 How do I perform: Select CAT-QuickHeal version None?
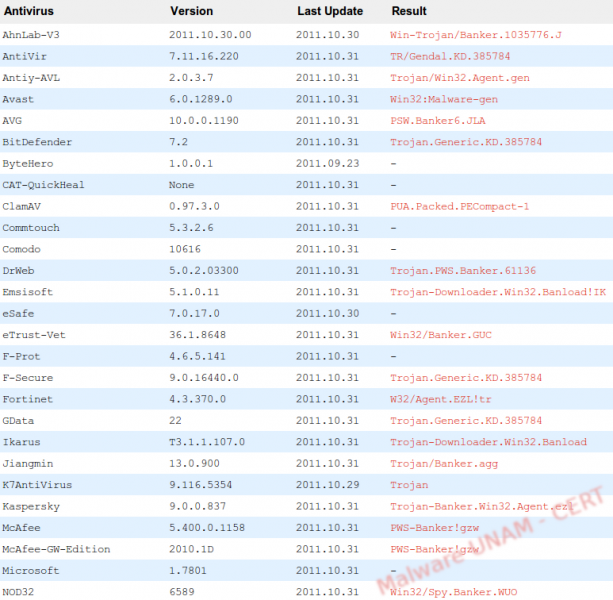click(181, 185)
